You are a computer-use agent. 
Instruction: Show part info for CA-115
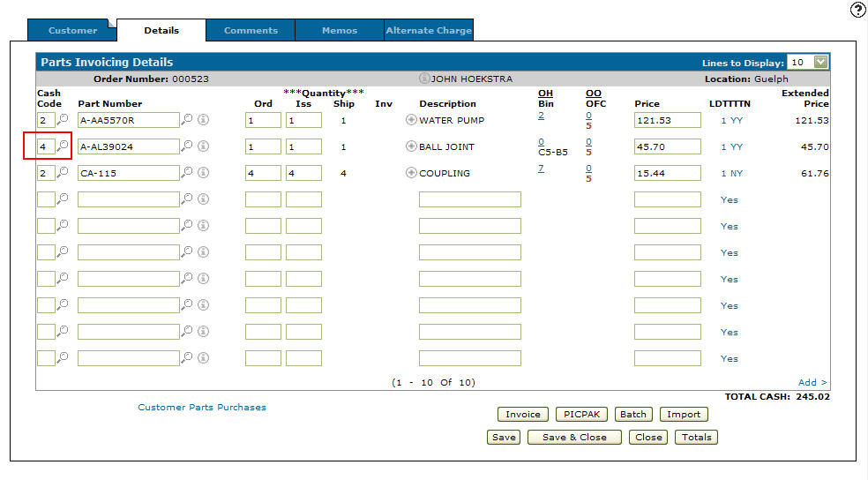pos(204,172)
